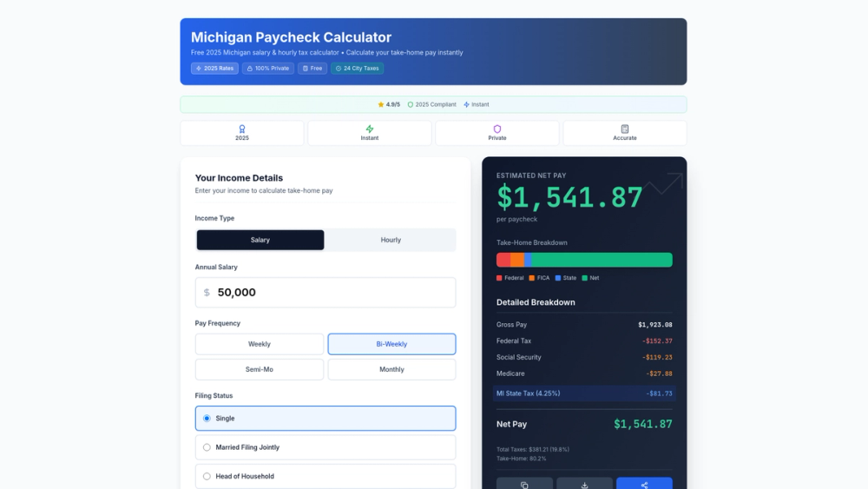Click the Michigan Paycheck Calculator title
The height and width of the screenshot is (489, 868).
(291, 37)
